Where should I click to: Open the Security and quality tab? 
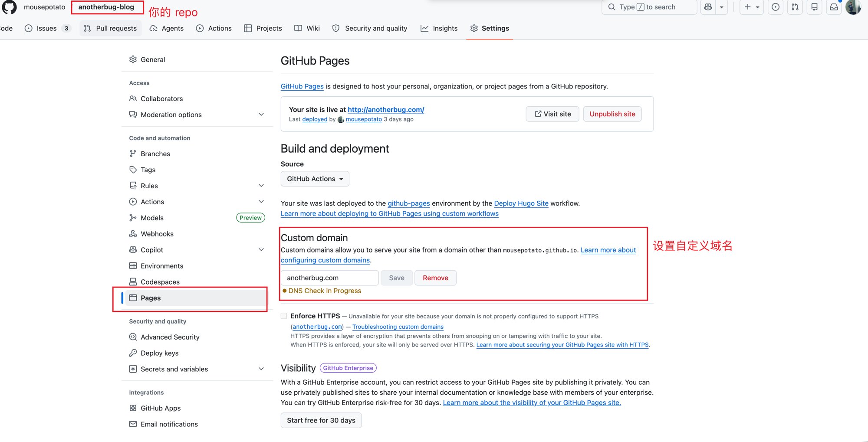tap(370, 28)
